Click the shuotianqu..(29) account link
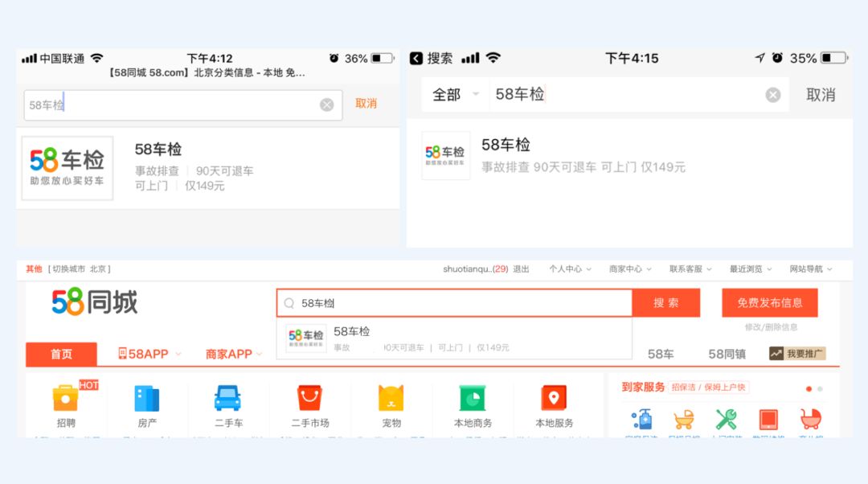Screen dimensions: 868x484 (475, 269)
